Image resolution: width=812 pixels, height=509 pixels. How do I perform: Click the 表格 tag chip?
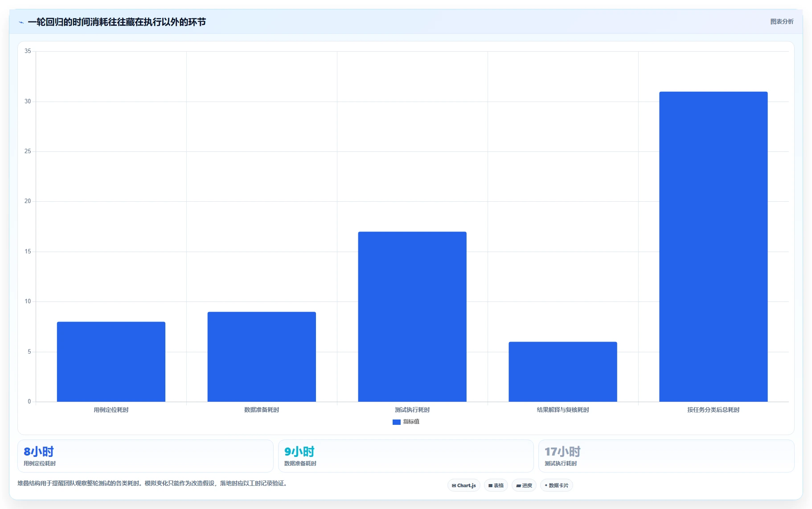click(x=496, y=485)
